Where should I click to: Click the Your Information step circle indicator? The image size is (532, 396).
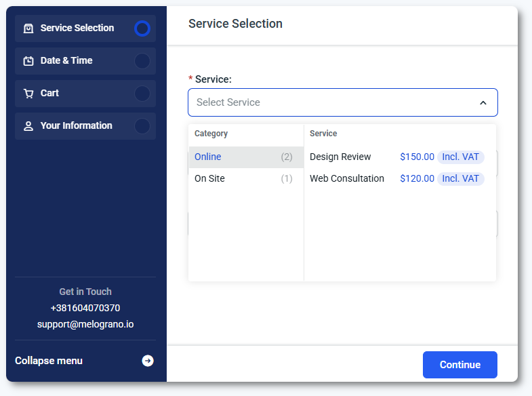[x=142, y=126]
